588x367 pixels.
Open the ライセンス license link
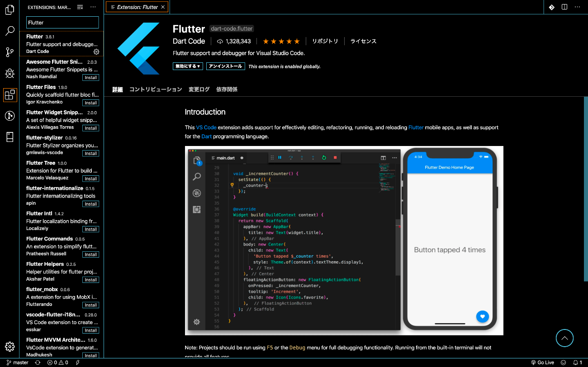point(363,41)
